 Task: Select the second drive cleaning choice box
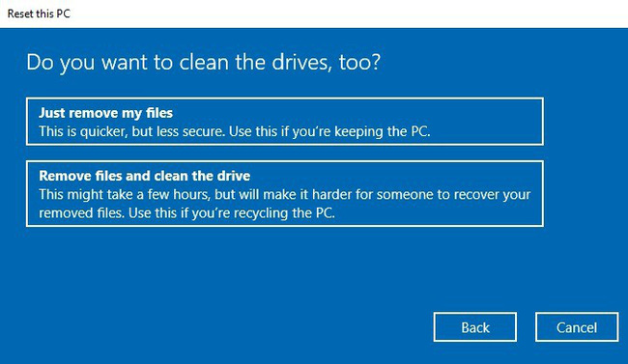click(285, 194)
